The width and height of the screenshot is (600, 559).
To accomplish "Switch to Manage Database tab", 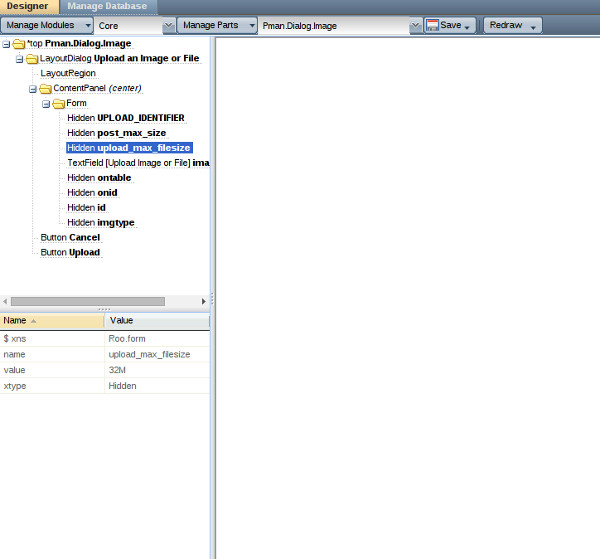I will point(108,7).
